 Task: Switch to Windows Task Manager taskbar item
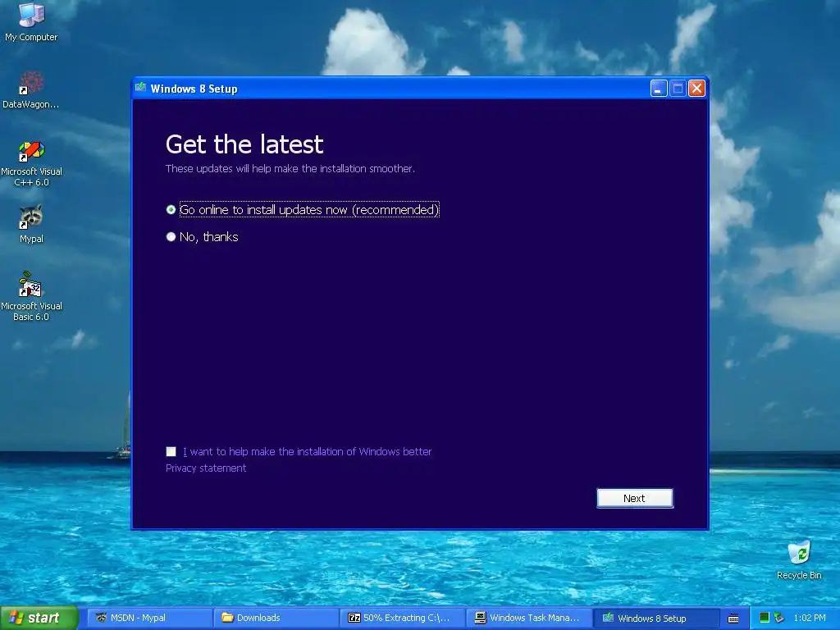[528, 618]
